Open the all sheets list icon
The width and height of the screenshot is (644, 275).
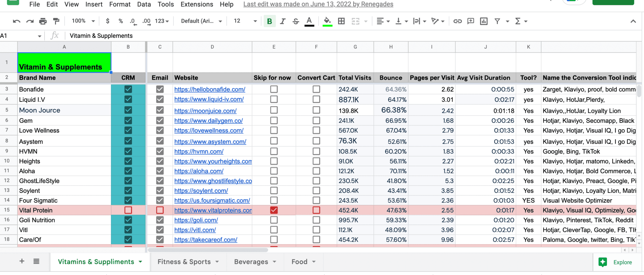(36, 261)
